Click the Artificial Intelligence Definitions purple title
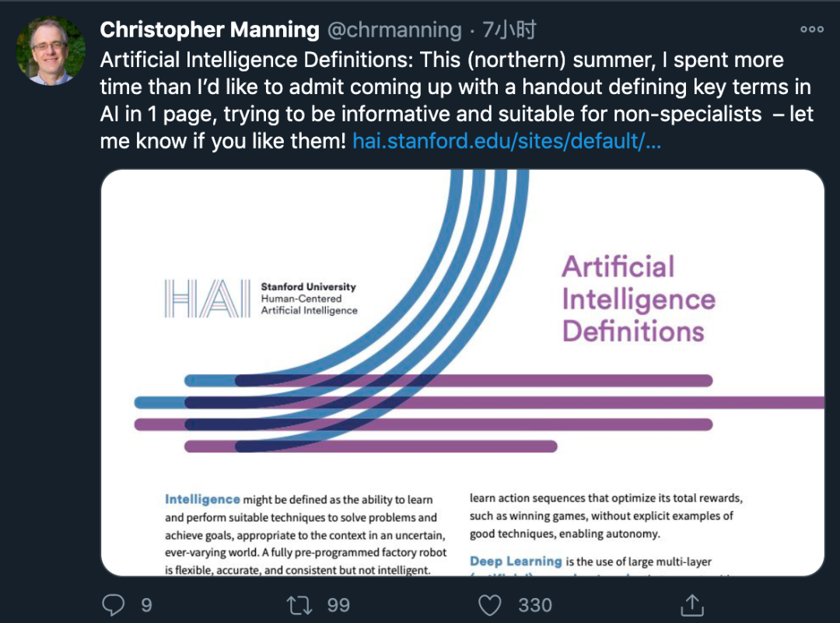The width and height of the screenshot is (840, 623). coord(638,299)
